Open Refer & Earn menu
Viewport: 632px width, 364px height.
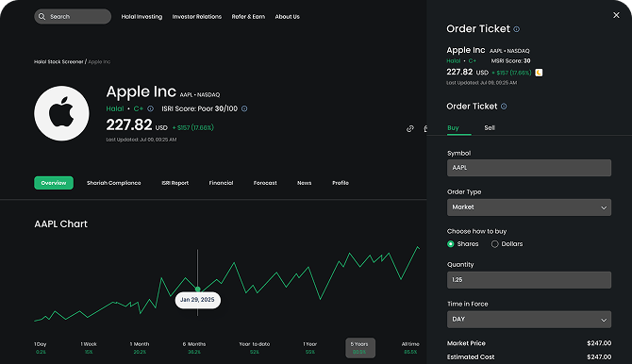pos(248,17)
